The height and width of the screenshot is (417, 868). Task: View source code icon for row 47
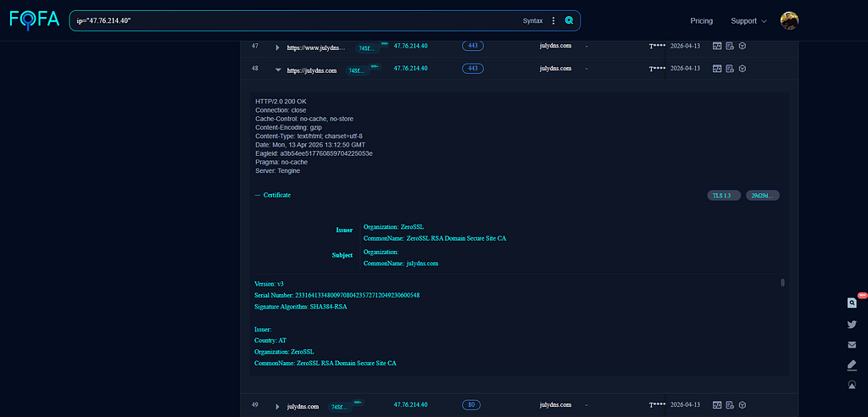[717, 46]
